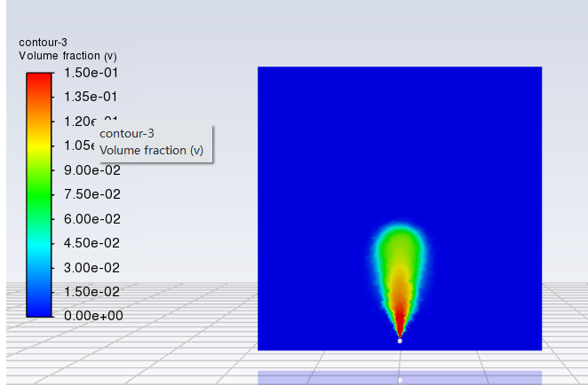Viewport: 588px width, 385px height.
Task: Click the 7.50e-02 colorbar label
Action: click(92, 194)
